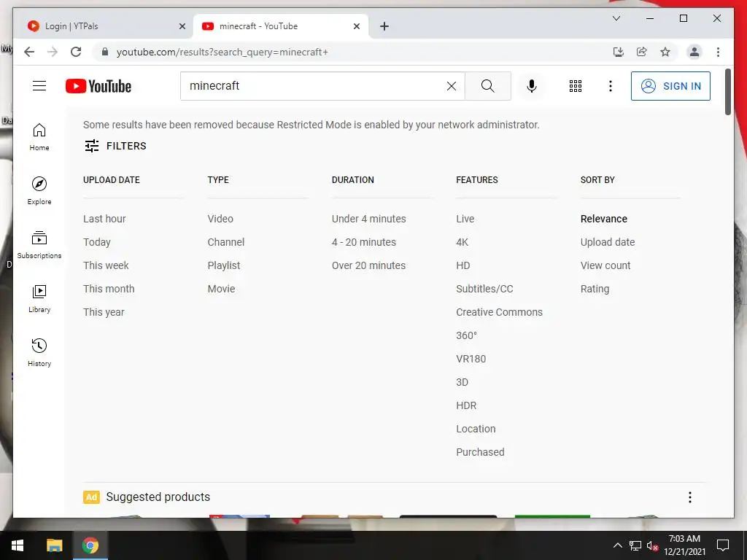Open Suggested products ad options menu
Screen dimensions: 747x560
click(x=690, y=497)
